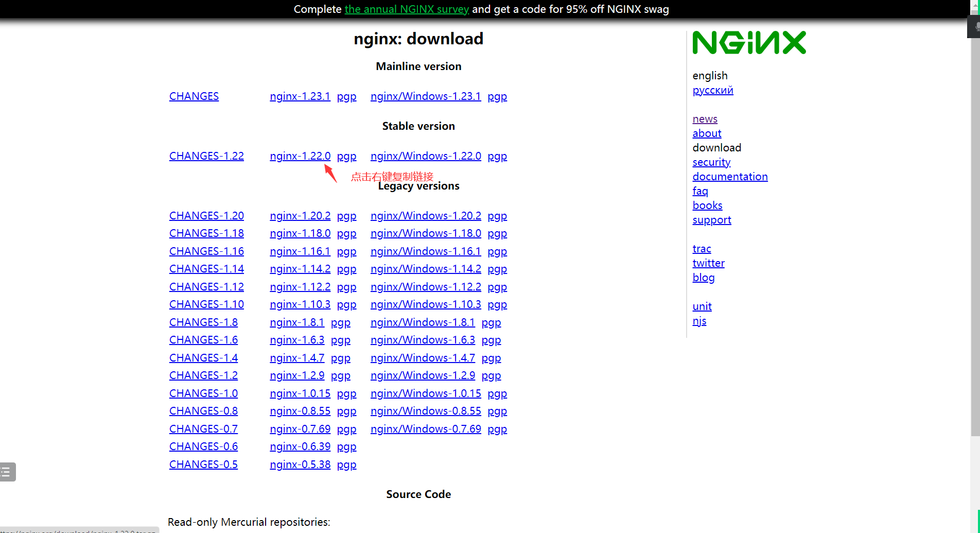Open the CHANGES-1.6 link
Screen dimensions: 980x533
click(203, 340)
